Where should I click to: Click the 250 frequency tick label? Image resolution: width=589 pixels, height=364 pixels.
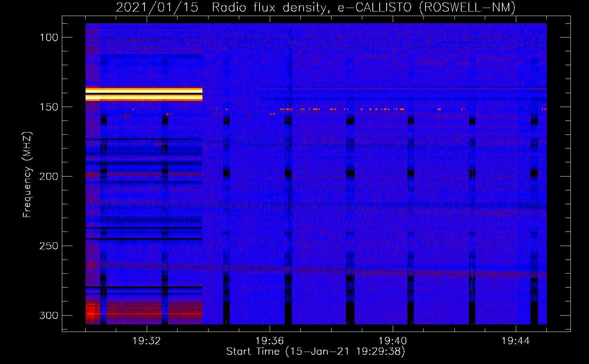click(x=49, y=246)
